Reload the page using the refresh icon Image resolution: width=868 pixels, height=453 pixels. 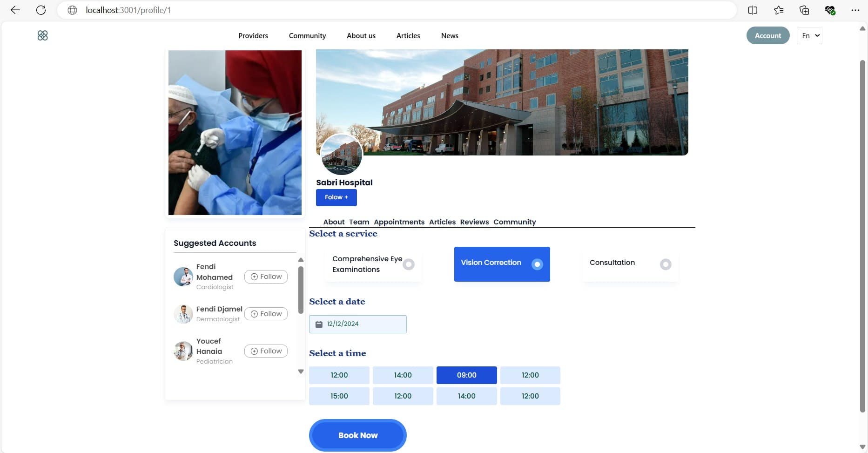point(41,10)
